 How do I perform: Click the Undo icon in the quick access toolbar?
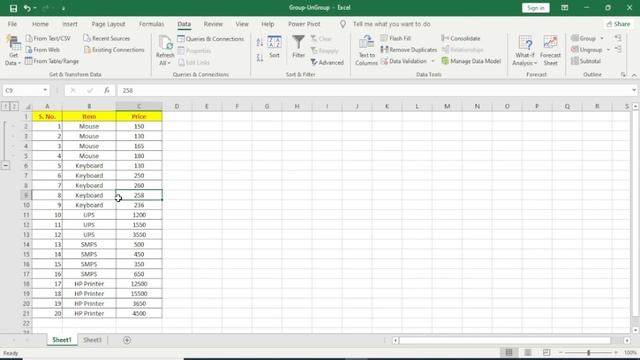click(27, 8)
